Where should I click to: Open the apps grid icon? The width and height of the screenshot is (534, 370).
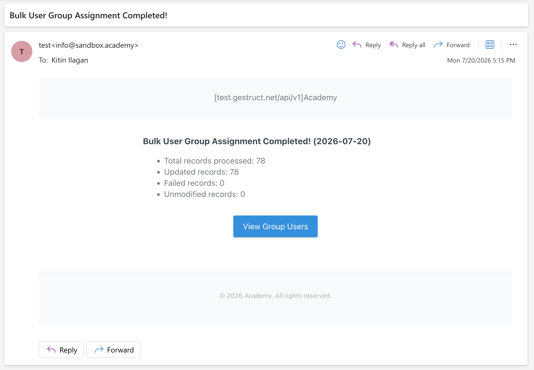pyautogui.click(x=490, y=45)
